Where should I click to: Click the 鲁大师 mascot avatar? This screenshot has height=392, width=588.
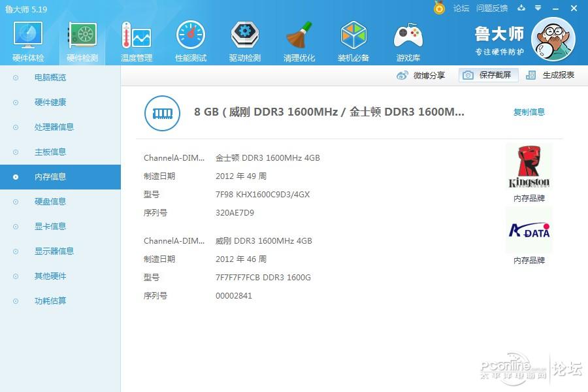[x=553, y=39]
